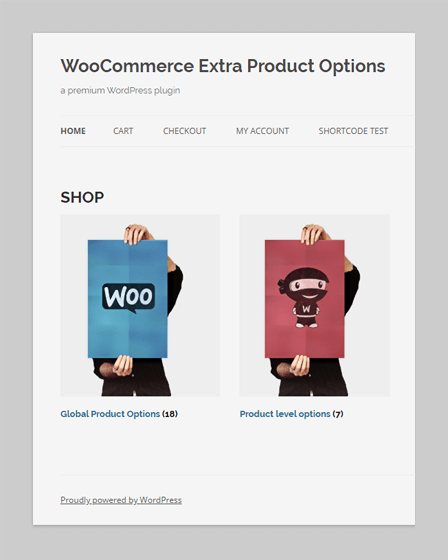Screen dimensions: 448x560
Task: Click the hand holding top of blue poster
Action: 137,234
